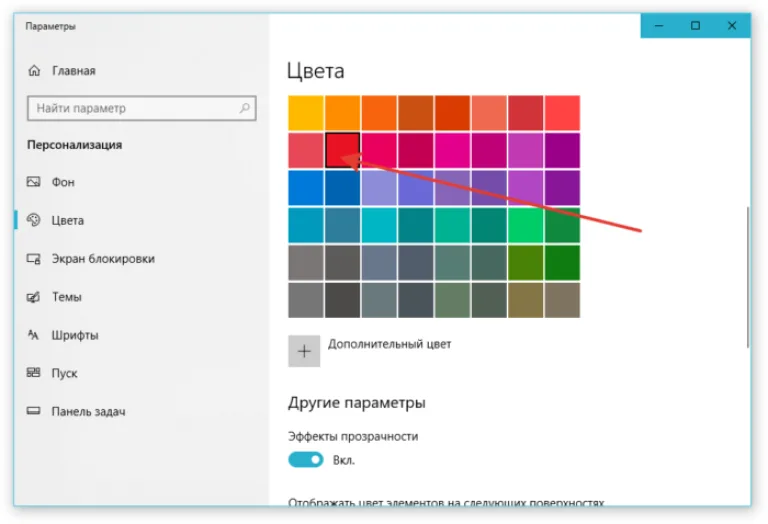
Task: Click the Темы brush icon
Action: tap(33, 297)
